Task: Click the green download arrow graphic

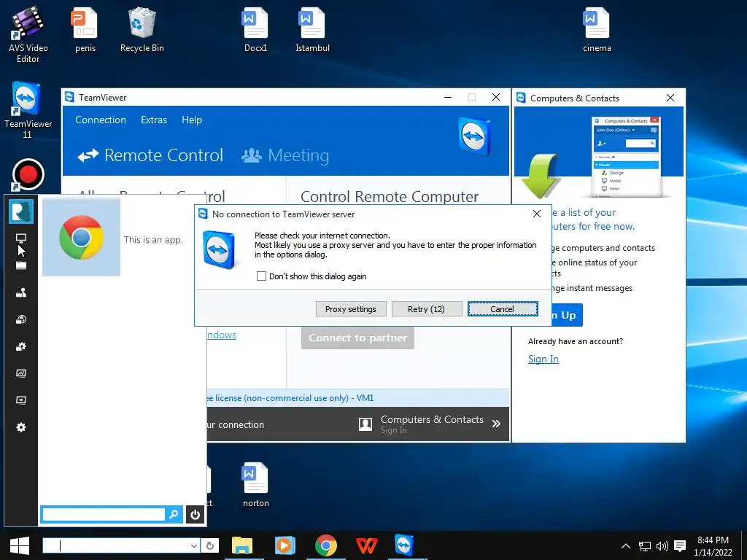Action: click(x=541, y=175)
